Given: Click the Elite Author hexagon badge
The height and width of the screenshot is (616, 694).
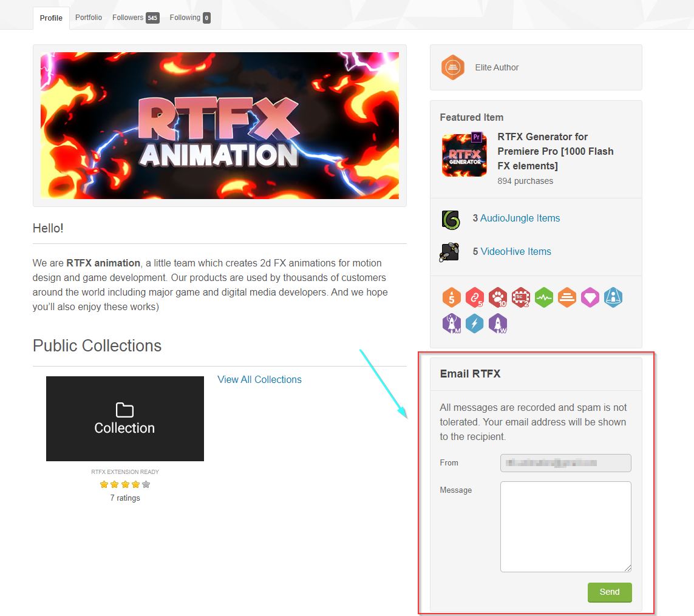Looking at the screenshot, I should click(x=452, y=67).
